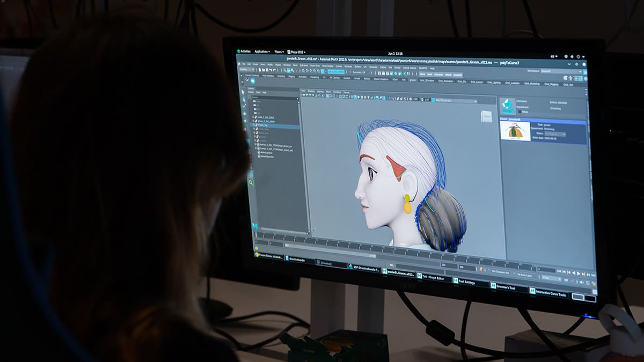This screenshot has height=362, width=644.
Task: Select the Animation shelf tab
Action: pyautogui.click(x=303, y=77)
